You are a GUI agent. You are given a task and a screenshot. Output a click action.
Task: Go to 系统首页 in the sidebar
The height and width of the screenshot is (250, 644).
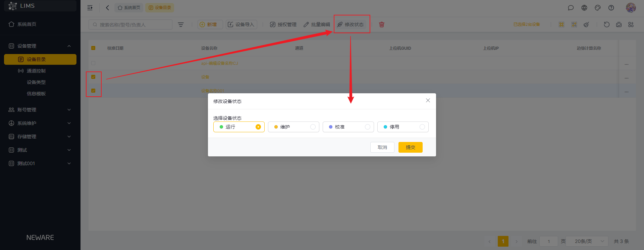(40, 24)
